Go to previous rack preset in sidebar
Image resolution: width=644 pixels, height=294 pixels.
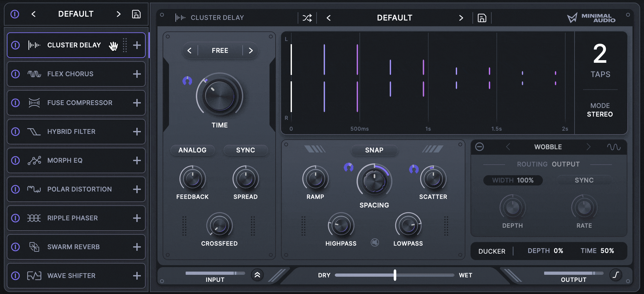tap(34, 14)
